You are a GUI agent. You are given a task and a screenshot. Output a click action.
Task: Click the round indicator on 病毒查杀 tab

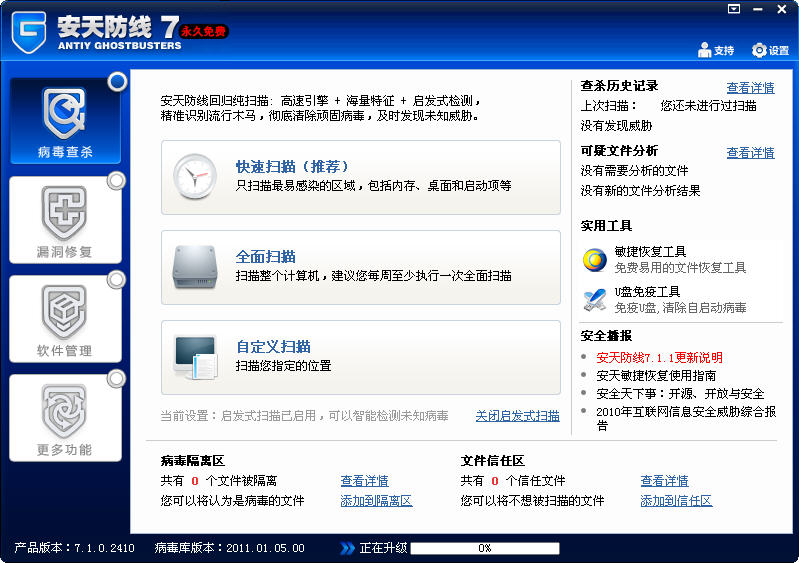pyautogui.click(x=118, y=81)
